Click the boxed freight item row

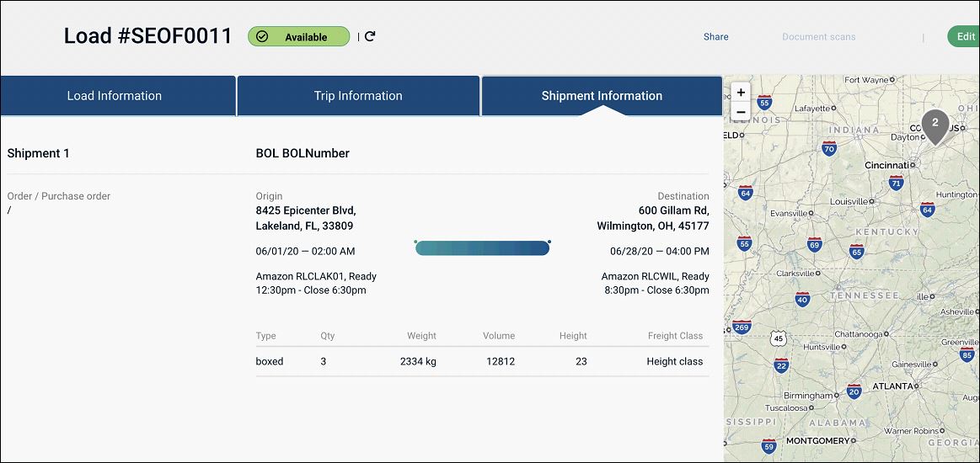coord(482,361)
